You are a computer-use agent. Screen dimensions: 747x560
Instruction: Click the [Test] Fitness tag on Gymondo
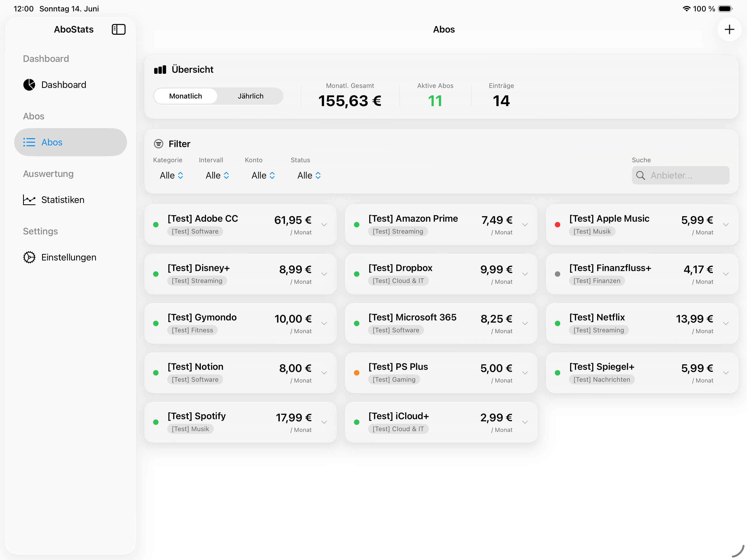coord(192,330)
